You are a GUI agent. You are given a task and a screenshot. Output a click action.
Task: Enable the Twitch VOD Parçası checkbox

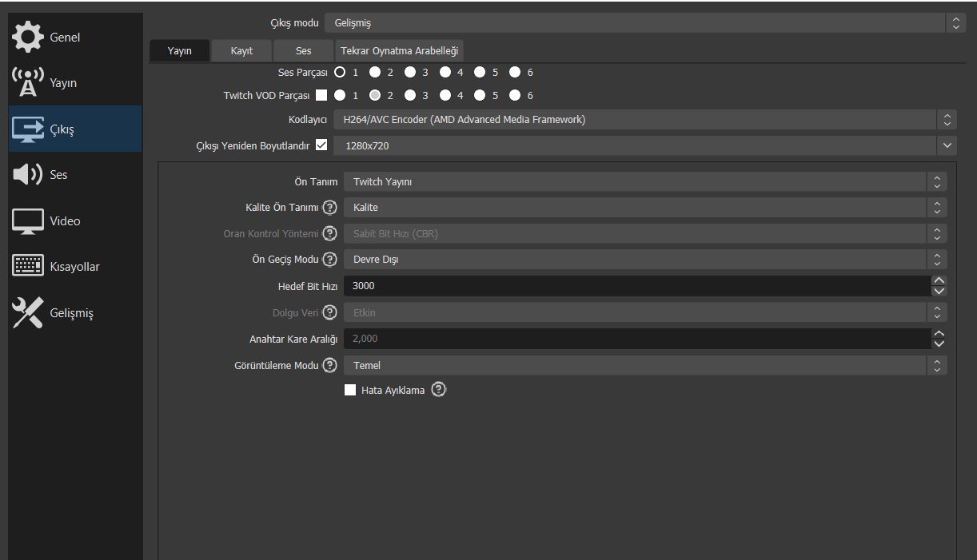pos(321,95)
